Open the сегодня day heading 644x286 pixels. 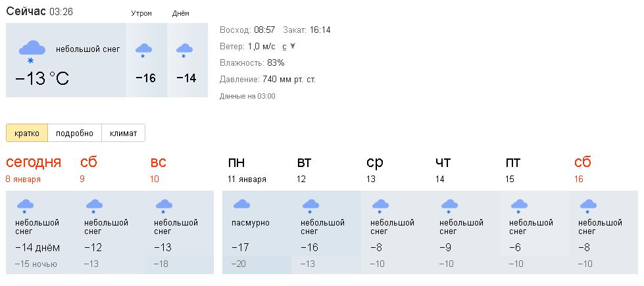(x=34, y=162)
